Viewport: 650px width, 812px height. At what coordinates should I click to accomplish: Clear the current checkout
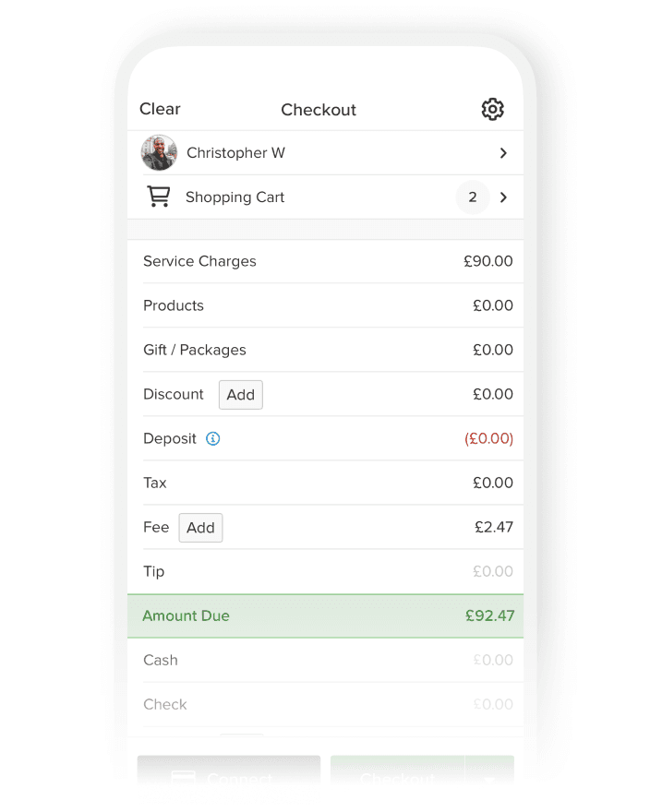coord(159,109)
